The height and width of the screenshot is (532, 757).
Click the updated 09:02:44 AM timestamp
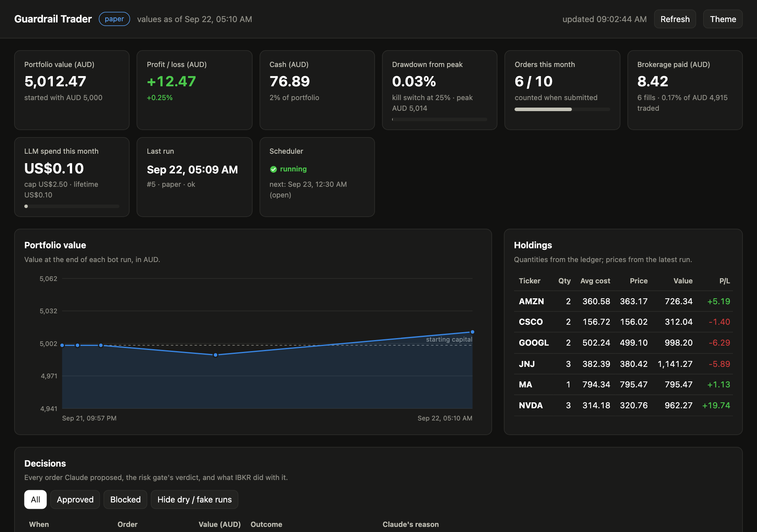click(604, 19)
